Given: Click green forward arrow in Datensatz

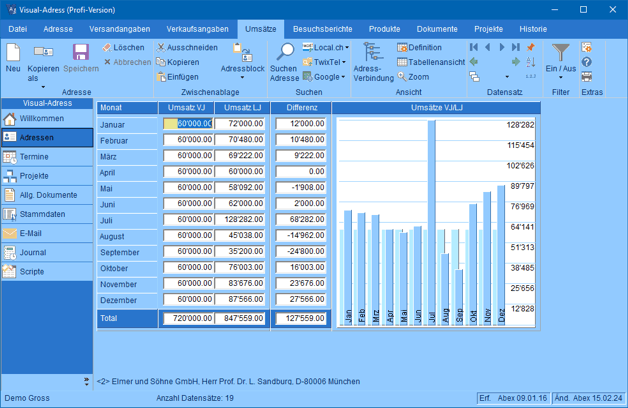Looking at the screenshot, I should 516,62.
